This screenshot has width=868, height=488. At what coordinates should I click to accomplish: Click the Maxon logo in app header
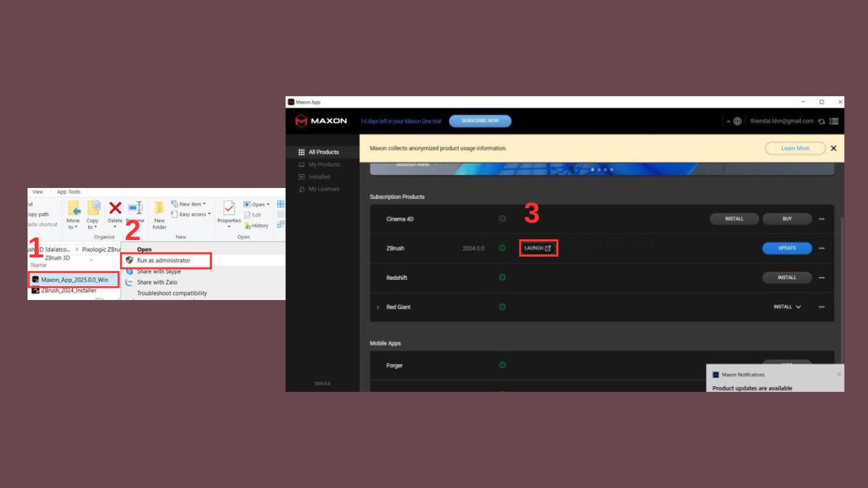[321, 121]
